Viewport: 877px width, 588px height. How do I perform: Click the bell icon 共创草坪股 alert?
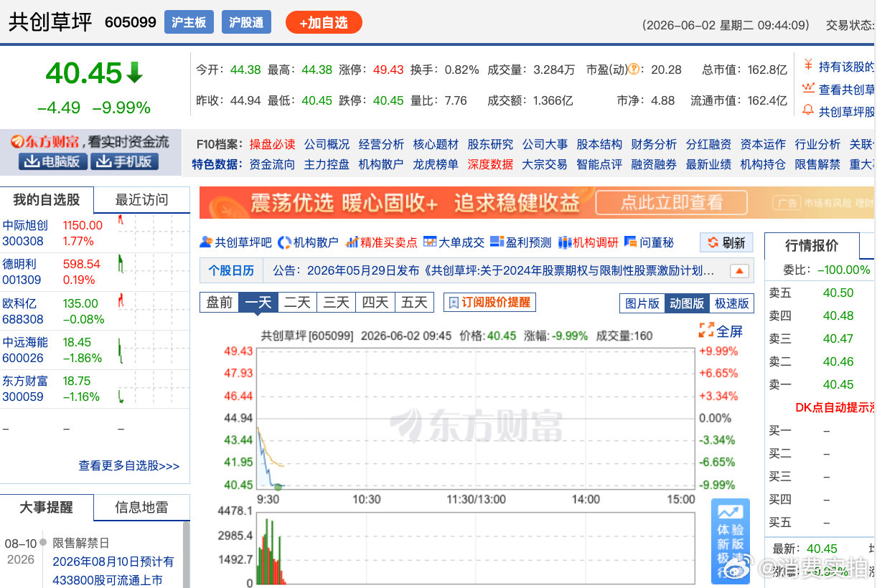808,111
